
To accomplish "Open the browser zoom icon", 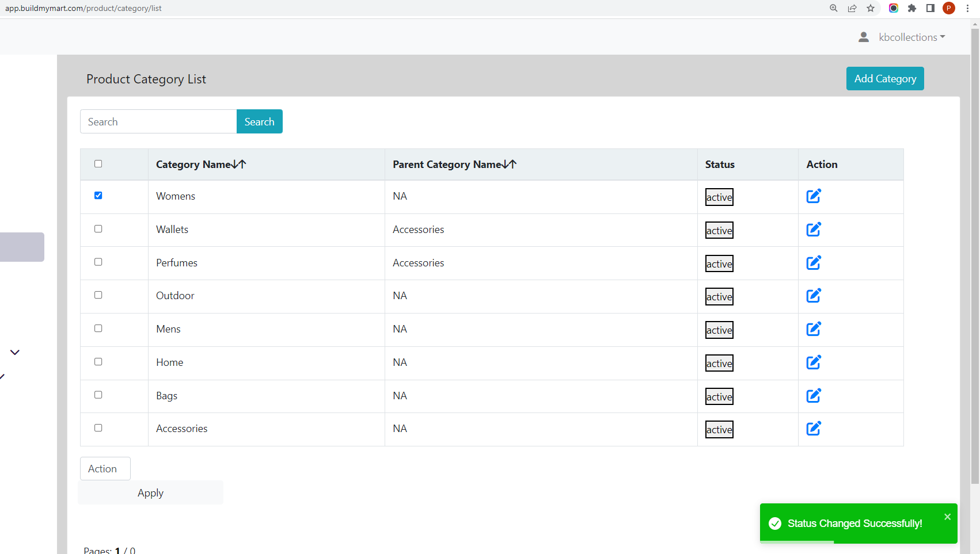I will pos(833,8).
